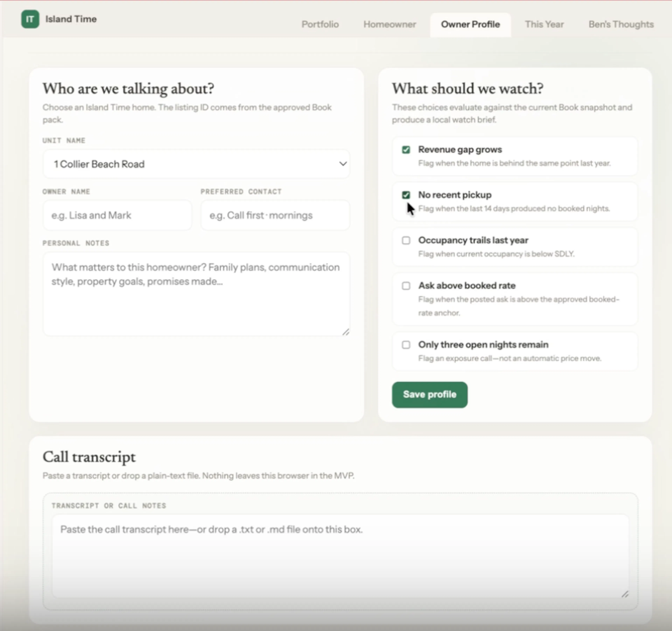
Task: Enable Occupancy trails last year checkbox
Action: [x=406, y=240]
